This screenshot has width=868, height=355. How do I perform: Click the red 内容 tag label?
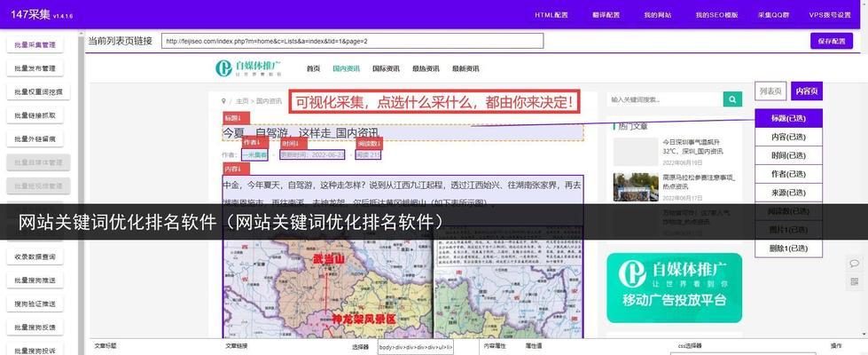[237, 169]
